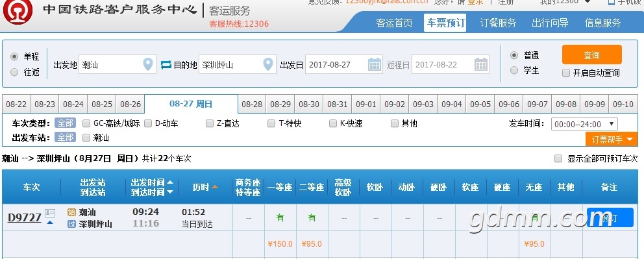Check D-动车 train type filter

148,123
